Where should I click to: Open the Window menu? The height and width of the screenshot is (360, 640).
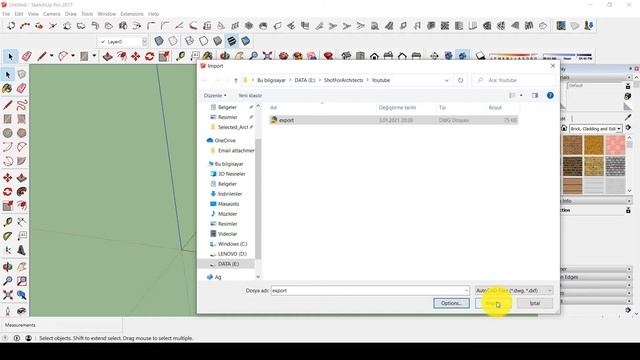click(x=107, y=13)
